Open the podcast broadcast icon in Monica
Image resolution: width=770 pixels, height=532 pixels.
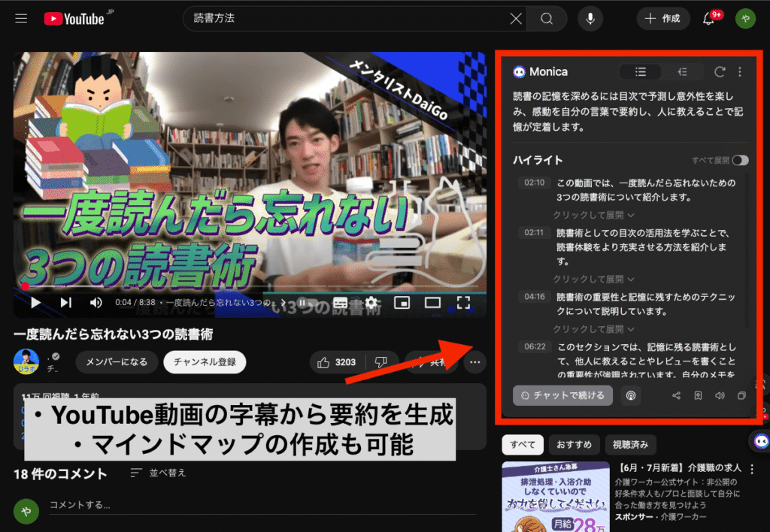(631, 395)
